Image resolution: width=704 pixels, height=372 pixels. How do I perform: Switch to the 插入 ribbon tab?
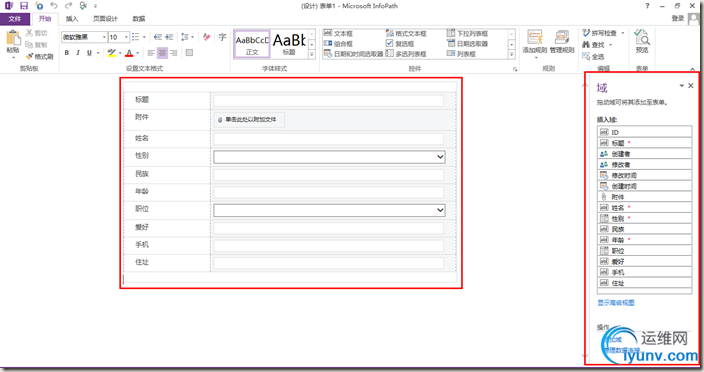click(x=72, y=19)
